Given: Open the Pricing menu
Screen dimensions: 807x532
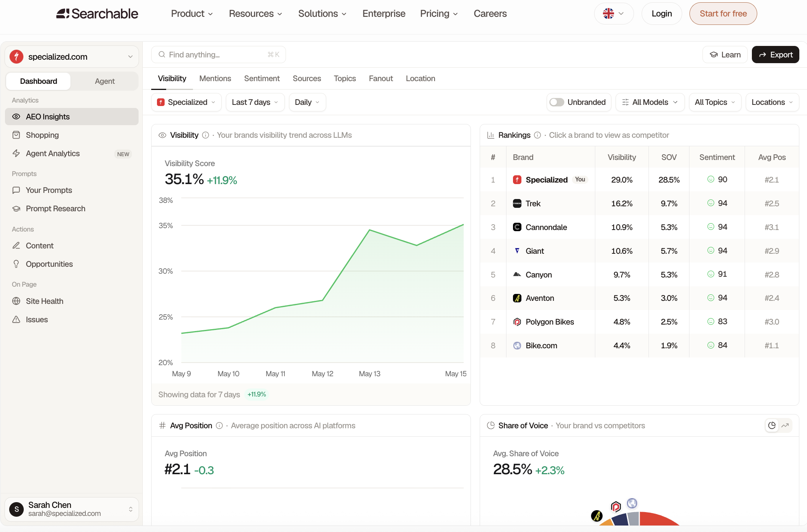Looking at the screenshot, I should [x=439, y=14].
